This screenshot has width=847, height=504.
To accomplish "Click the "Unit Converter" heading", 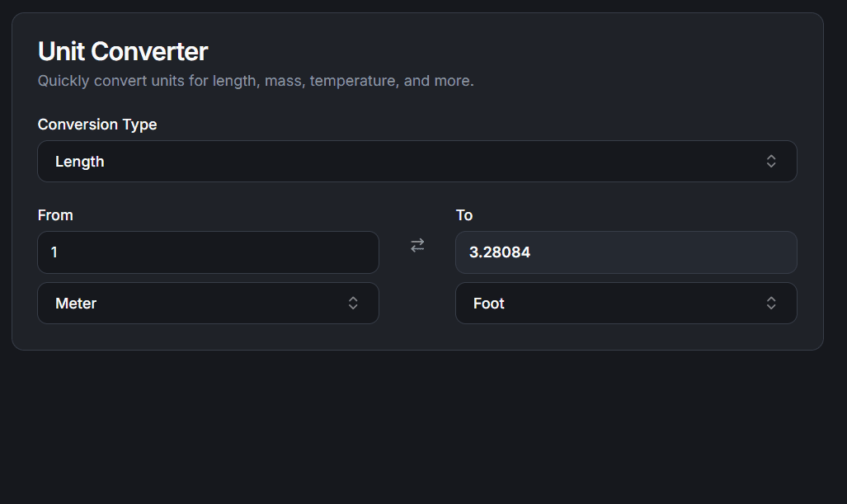I will pos(123,51).
